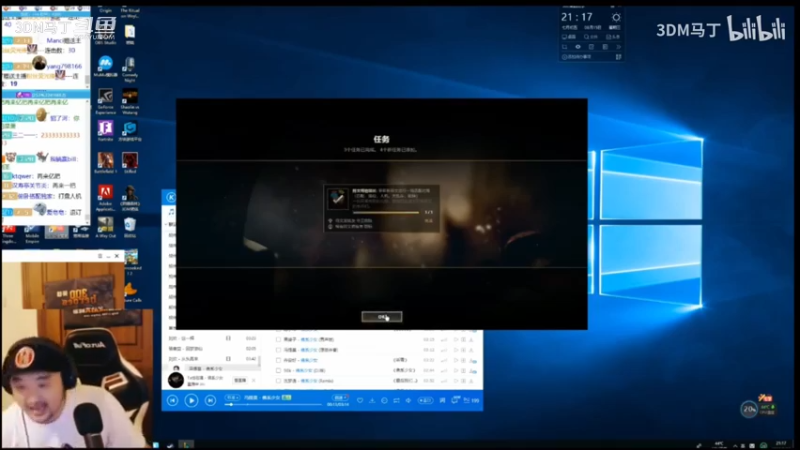
Task: Skip to next track in music player
Action: click(210, 401)
